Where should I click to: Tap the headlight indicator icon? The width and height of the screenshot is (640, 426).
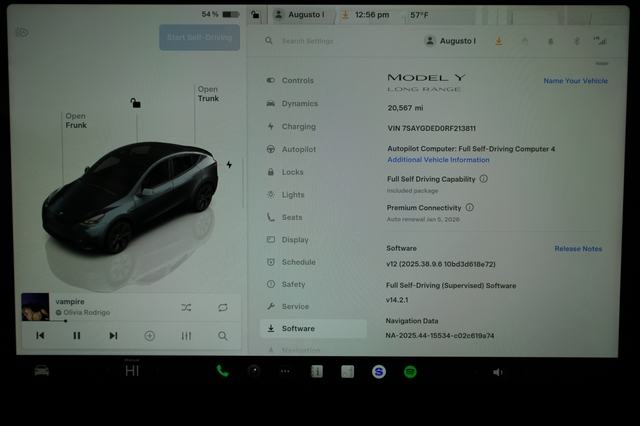click(21, 32)
